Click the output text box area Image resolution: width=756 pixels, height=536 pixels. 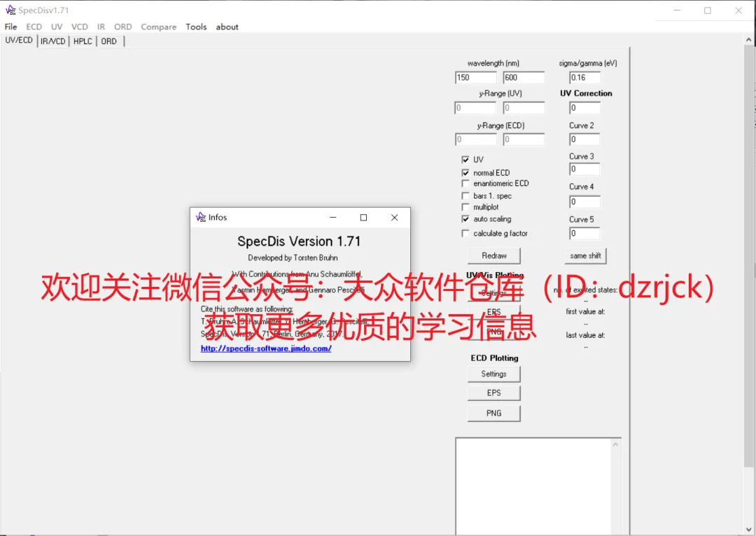pyautogui.click(x=533, y=486)
